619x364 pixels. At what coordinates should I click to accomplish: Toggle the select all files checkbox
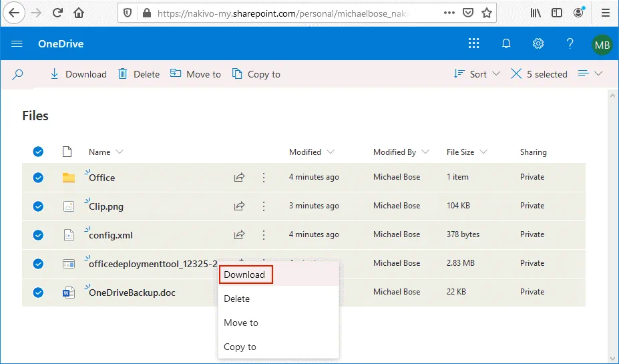pyautogui.click(x=38, y=152)
